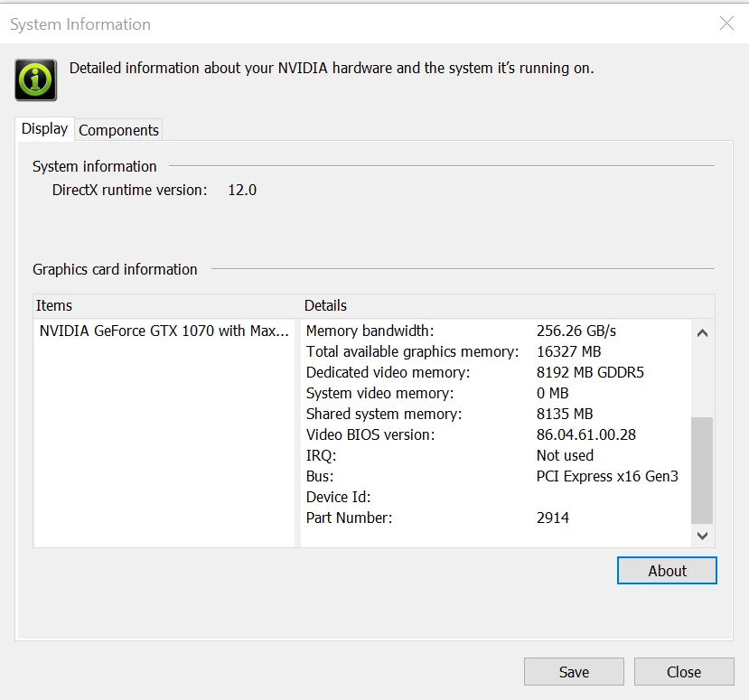Click the Not used value

click(x=565, y=455)
